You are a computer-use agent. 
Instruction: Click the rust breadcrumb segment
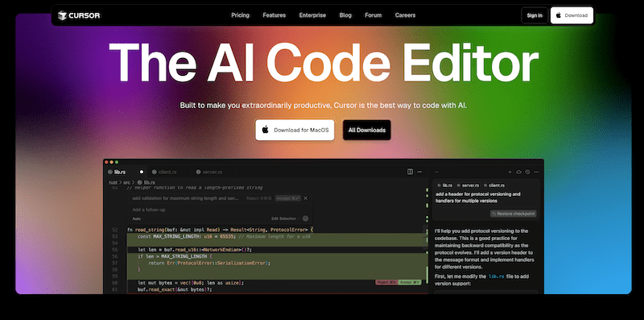tap(113, 182)
